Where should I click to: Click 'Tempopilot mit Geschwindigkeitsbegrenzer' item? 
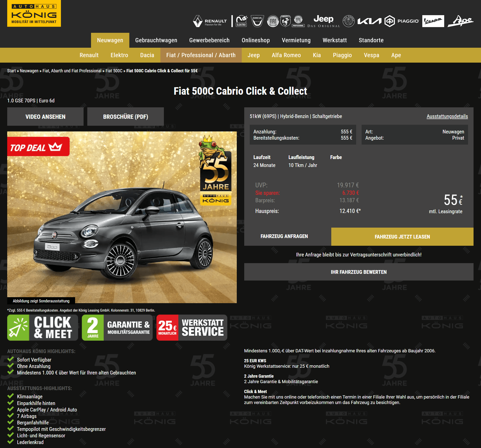[x=61, y=429]
